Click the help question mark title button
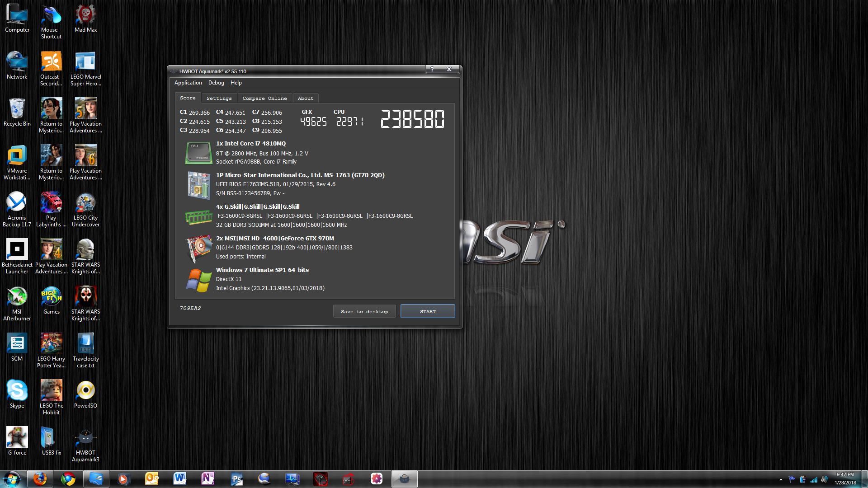Screen dimensions: 868x488 point(432,69)
